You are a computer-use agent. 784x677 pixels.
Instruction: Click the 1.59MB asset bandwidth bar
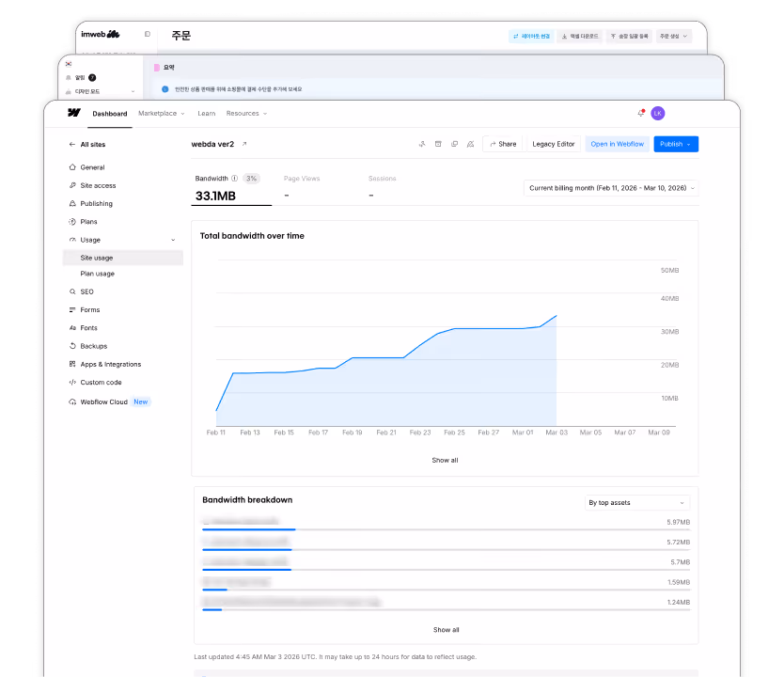coord(446,590)
